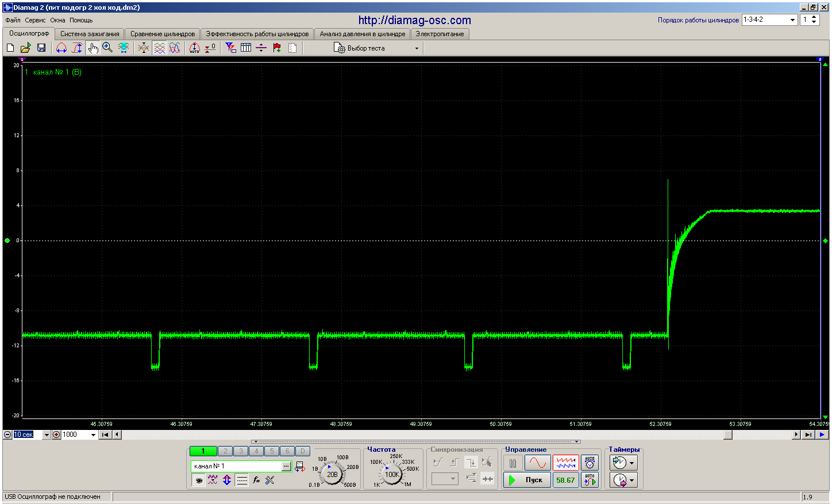
Task: Click the channel swap computer icon
Action: click(300, 467)
